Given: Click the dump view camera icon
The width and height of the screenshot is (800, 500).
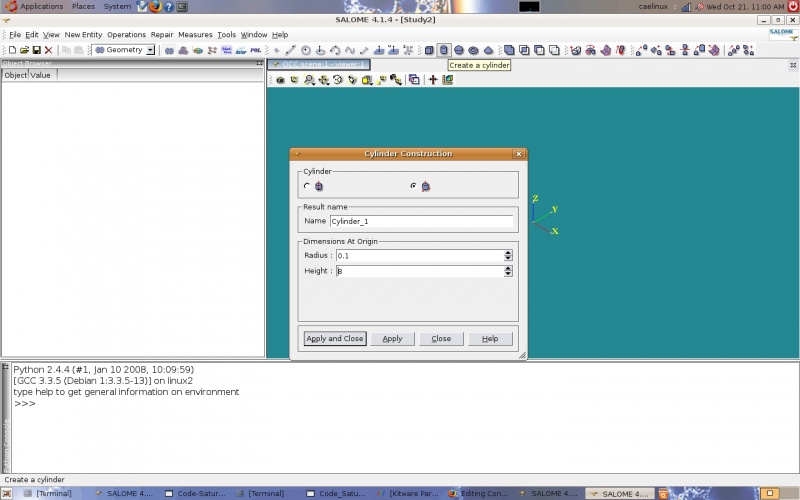Looking at the screenshot, I should point(280,80).
